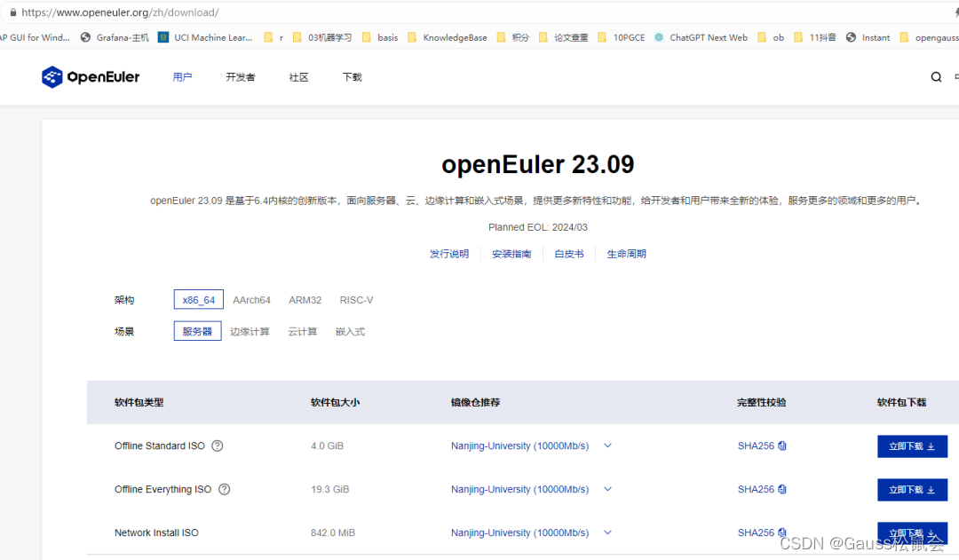
Task: Open the ob bookmark folder
Action: pyautogui.click(x=771, y=37)
